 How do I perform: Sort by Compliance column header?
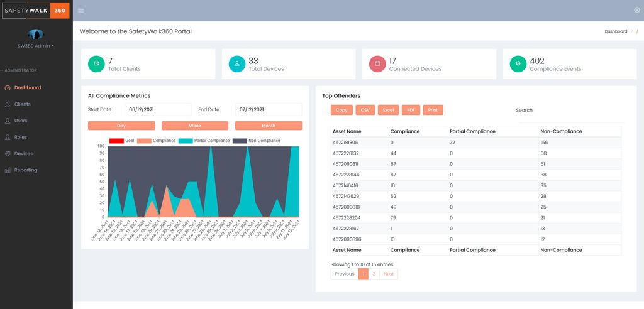click(418, 131)
